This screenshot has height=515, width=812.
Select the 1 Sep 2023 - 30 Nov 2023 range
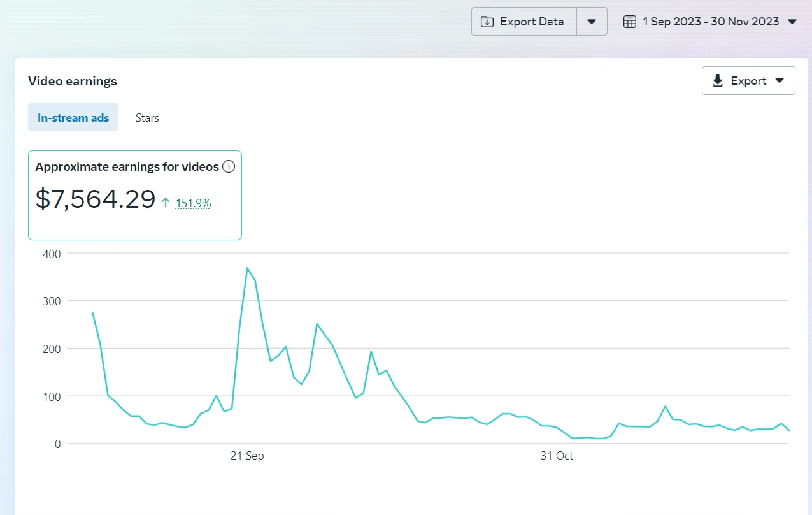click(x=710, y=22)
